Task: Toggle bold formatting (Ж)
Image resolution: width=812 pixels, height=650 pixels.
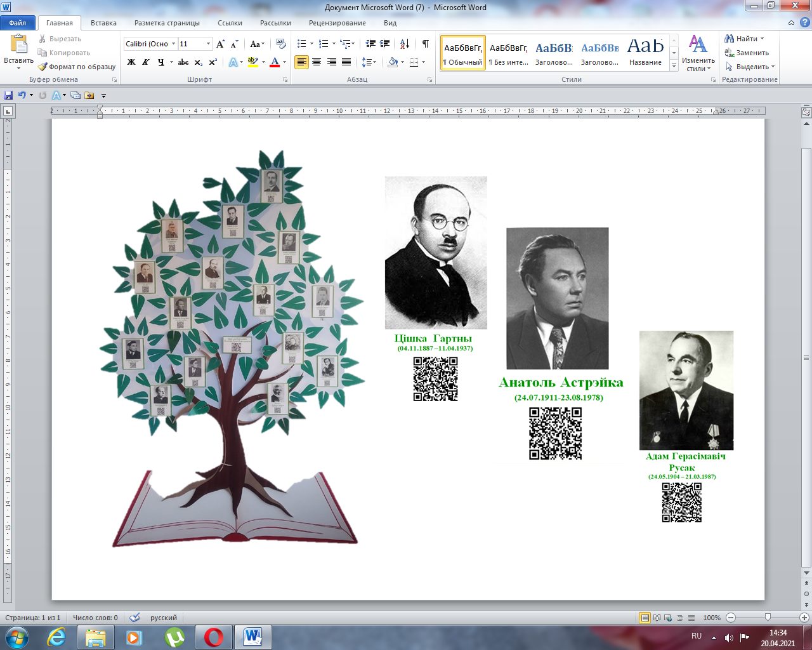Action: (x=131, y=62)
